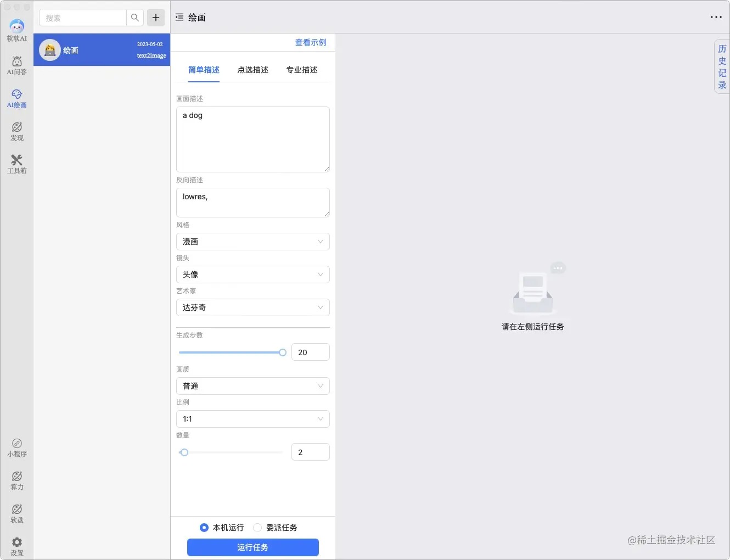
Task: Open the three-dot more menu
Action: 716,17
